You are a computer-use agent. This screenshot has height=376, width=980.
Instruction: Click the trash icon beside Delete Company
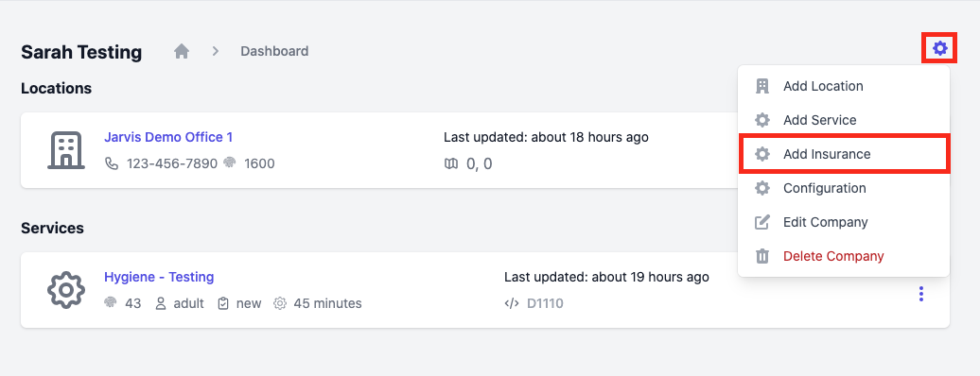coord(761,256)
